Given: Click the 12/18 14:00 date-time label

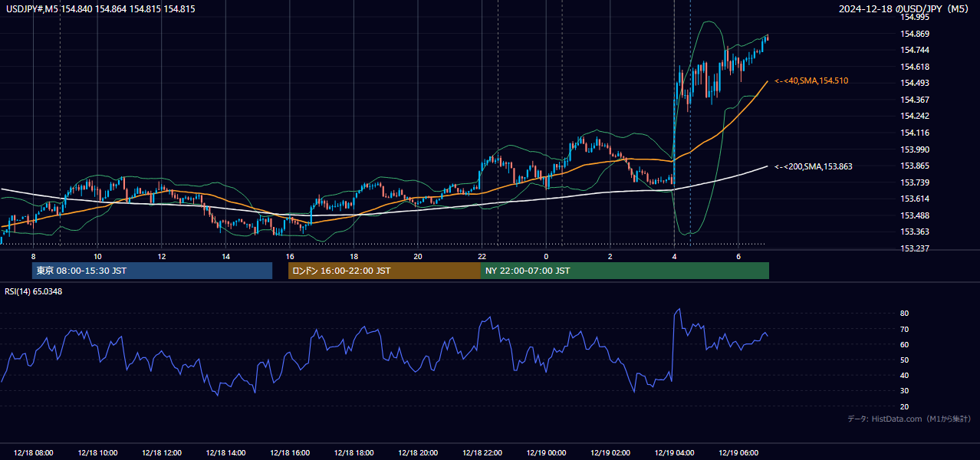Looking at the screenshot, I should point(225,453).
